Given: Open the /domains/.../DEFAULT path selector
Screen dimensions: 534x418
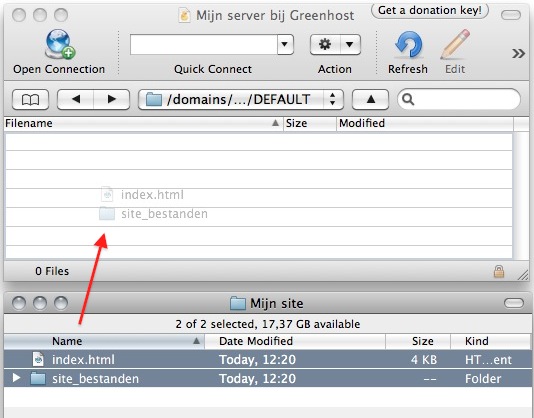Looking at the screenshot, I should (241, 99).
